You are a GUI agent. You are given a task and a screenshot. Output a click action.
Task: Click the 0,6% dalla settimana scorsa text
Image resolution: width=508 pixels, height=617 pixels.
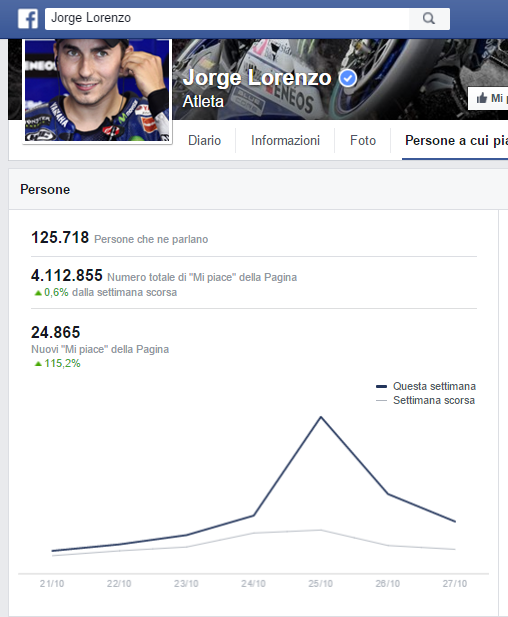(105, 292)
